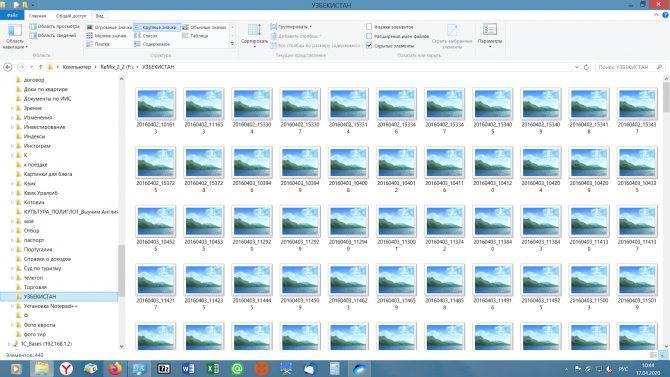
Task: Open Excel from the taskbar
Action: [x=212, y=368]
